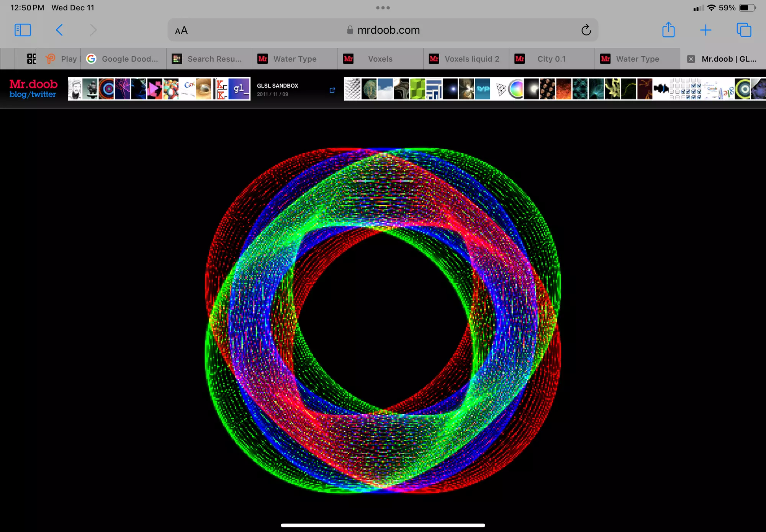Open the three-dots multitasking menu
Screen dimensions: 766x532
(x=383, y=8)
